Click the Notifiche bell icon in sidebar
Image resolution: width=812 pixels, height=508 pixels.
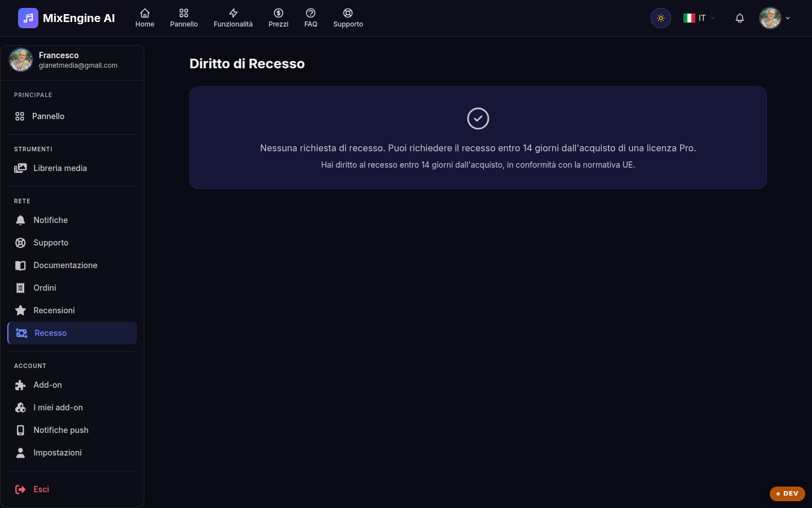click(x=20, y=220)
